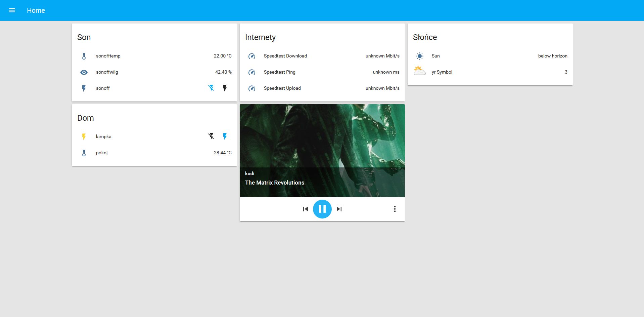Click The Matrix Revolutions title text
The height and width of the screenshot is (317, 644).
275,183
